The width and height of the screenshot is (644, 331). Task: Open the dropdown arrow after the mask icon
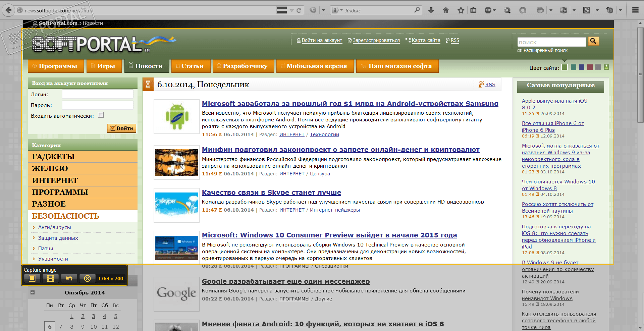(x=323, y=10)
